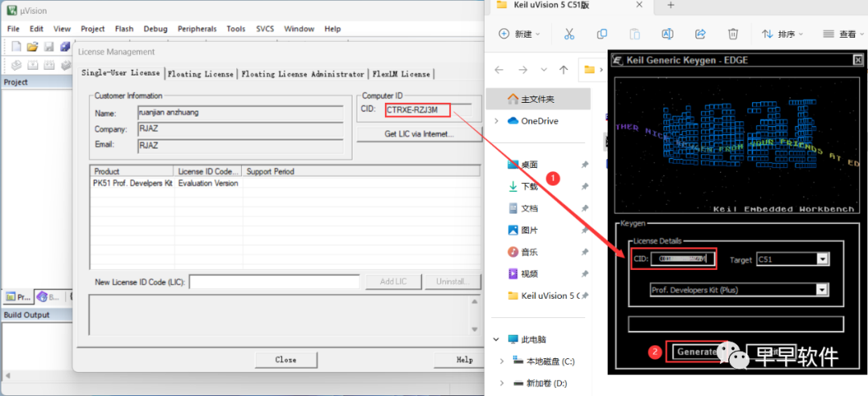Switch to the FlexLM License tab
The width and height of the screenshot is (868, 396).
click(401, 74)
